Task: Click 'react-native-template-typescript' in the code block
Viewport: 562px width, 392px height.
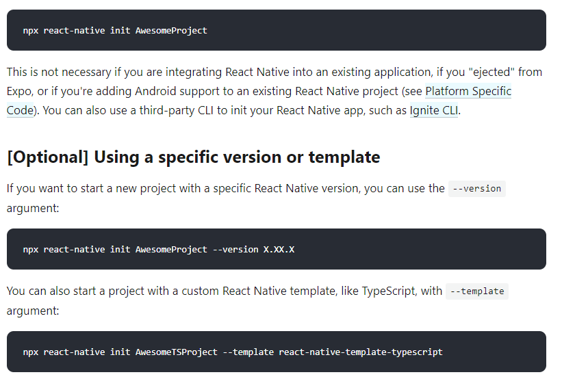Action: coord(361,352)
